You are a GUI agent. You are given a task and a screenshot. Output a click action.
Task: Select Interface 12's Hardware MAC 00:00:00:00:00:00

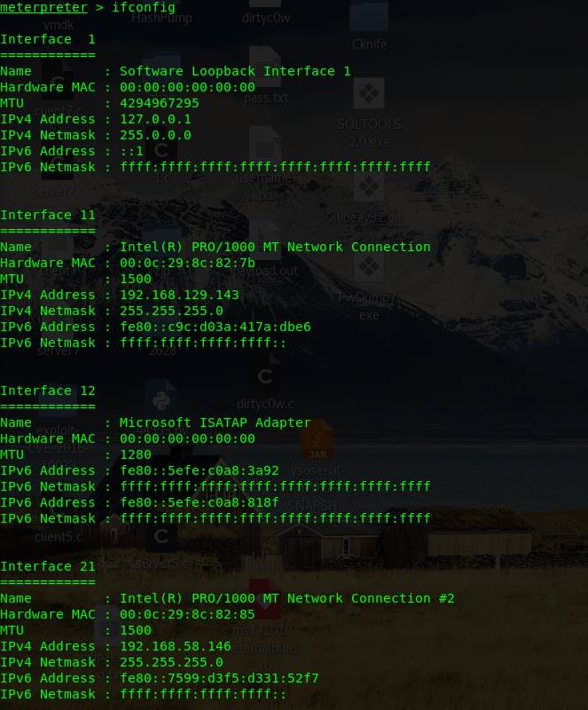[x=187, y=438]
